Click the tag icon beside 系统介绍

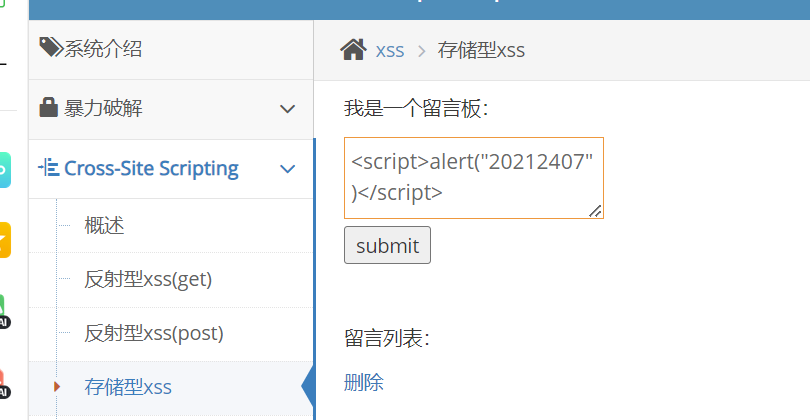coord(50,47)
